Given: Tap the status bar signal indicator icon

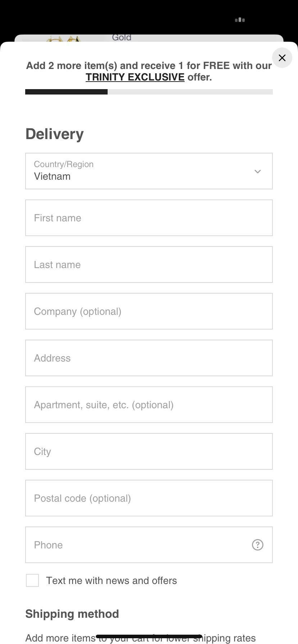Looking at the screenshot, I should click(x=240, y=20).
